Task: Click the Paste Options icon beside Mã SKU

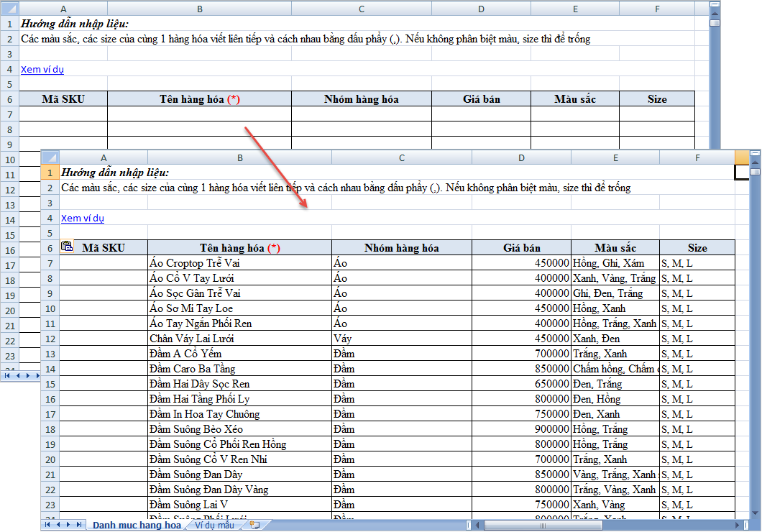Action: pyautogui.click(x=67, y=247)
